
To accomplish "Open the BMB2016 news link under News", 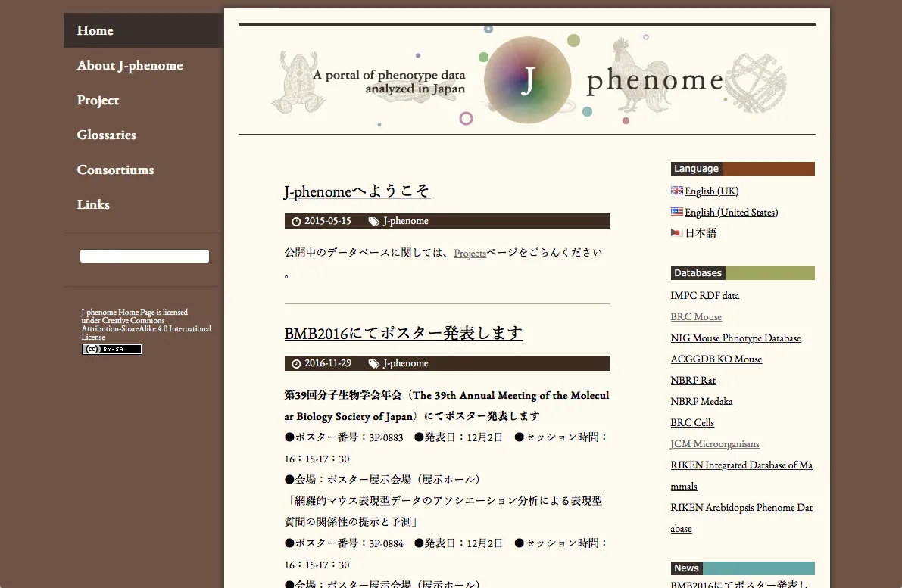I will pyautogui.click(x=739, y=584).
